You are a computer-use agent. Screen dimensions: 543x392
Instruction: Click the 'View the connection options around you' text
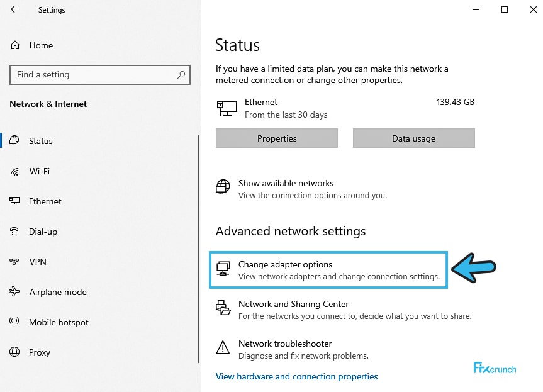[312, 195]
